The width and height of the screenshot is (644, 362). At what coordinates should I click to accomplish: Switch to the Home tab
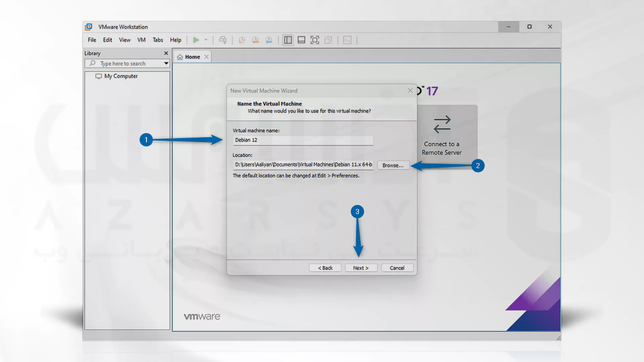[x=193, y=57]
